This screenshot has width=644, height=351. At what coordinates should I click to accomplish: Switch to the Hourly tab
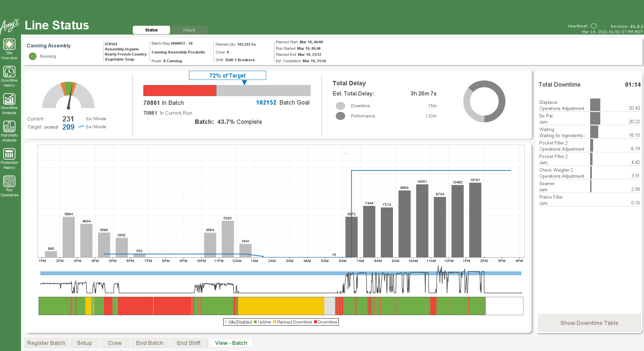(189, 30)
